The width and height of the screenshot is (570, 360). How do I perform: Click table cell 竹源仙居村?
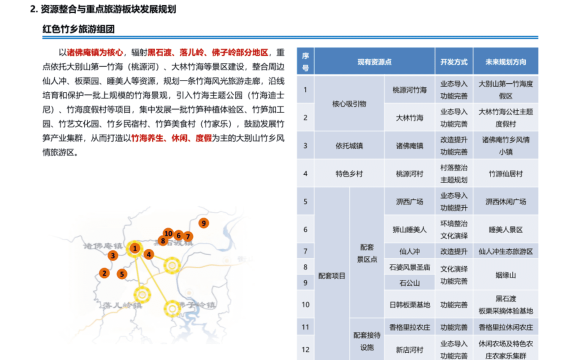tap(506, 173)
